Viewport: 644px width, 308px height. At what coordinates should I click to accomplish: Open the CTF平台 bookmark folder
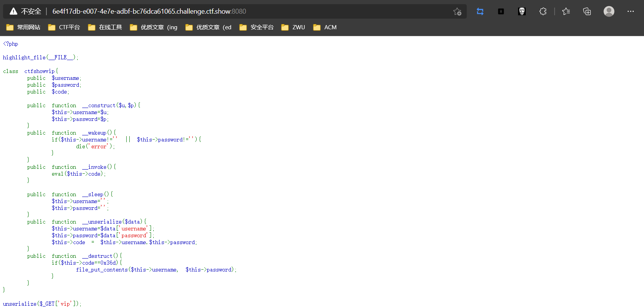[64, 27]
